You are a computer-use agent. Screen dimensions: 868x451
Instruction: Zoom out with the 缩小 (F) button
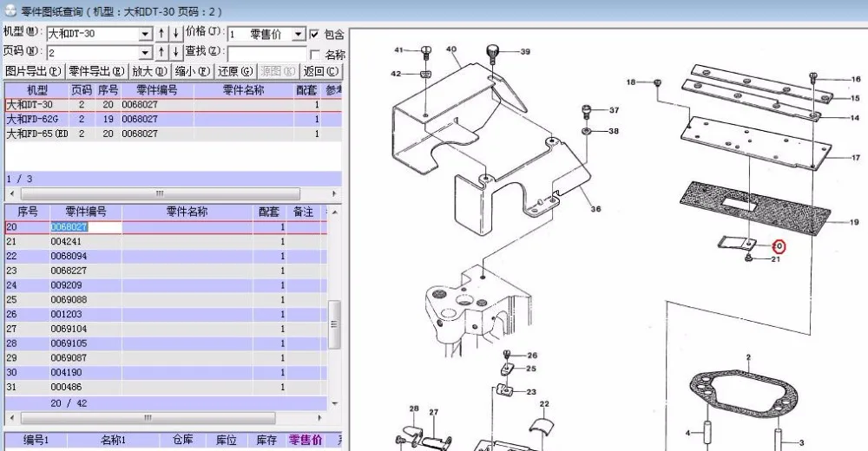click(x=192, y=71)
